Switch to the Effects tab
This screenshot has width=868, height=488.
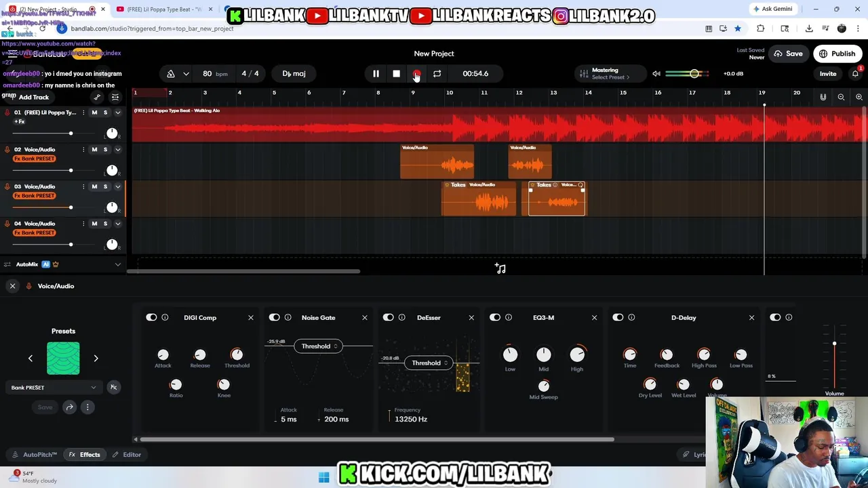click(x=84, y=455)
